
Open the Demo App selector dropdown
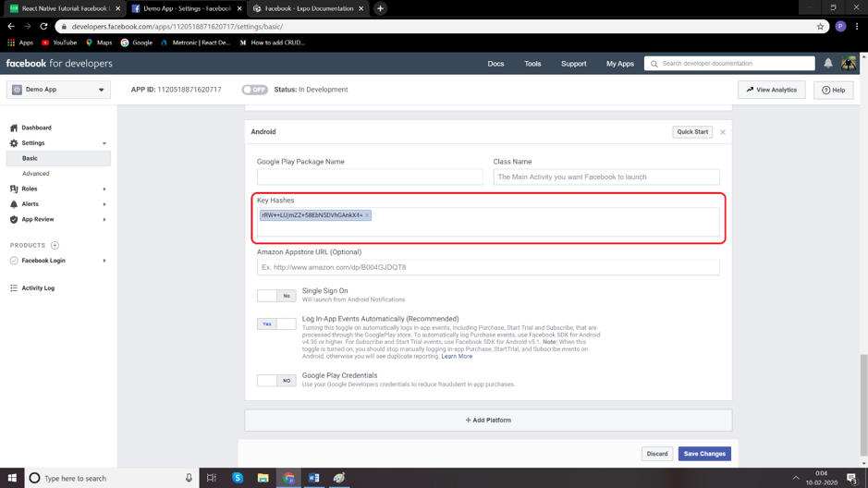click(x=58, y=90)
